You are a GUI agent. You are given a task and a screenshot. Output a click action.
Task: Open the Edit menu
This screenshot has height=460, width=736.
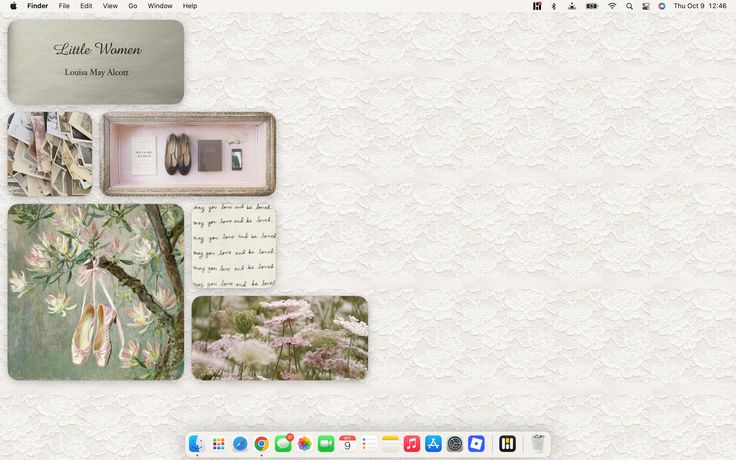pos(86,6)
